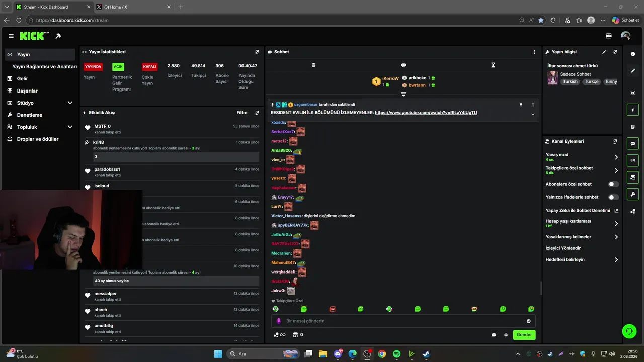Viewport: 644px width, 362px height.
Task: Toggle the chat panel icon in right sidebar
Action: coord(633,144)
